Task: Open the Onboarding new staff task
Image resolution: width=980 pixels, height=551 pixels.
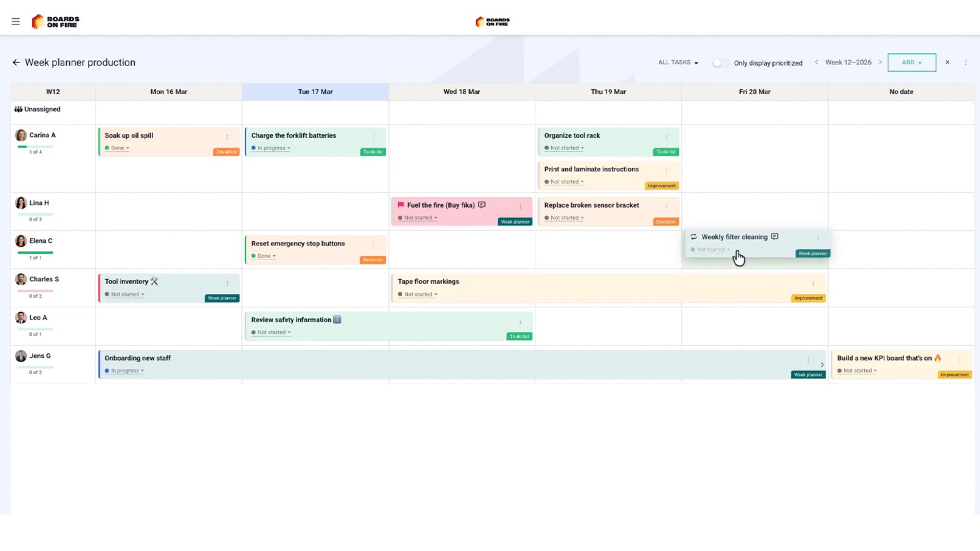Action: [x=137, y=358]
